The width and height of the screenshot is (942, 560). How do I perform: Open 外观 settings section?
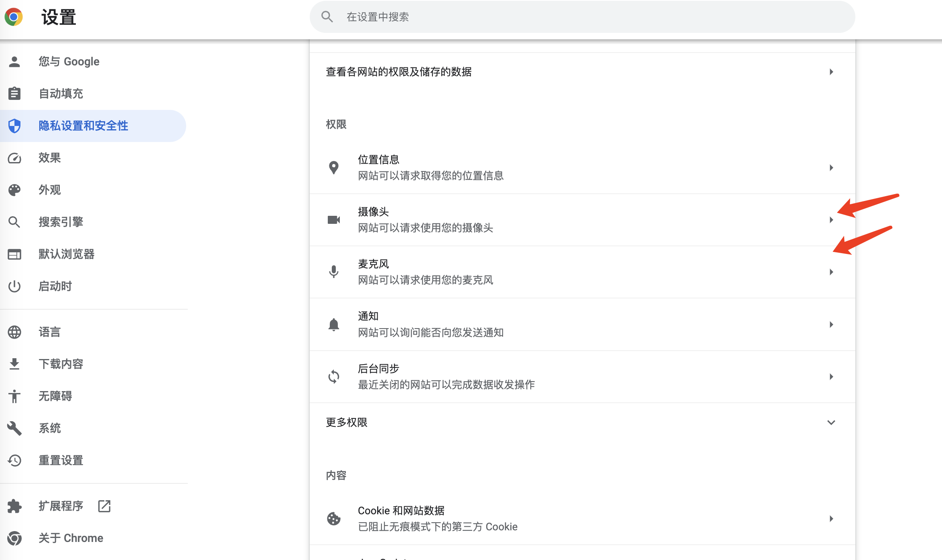pos(49,190)
